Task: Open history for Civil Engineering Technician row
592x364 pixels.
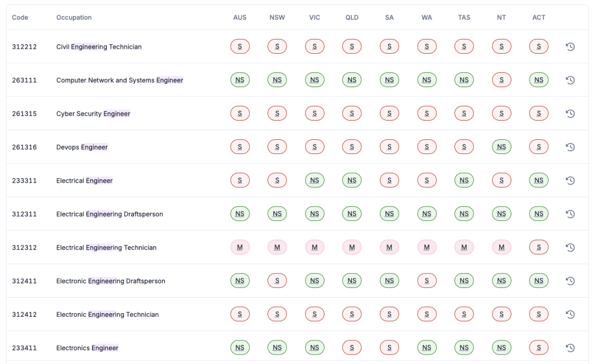Action: coord(570,47)
